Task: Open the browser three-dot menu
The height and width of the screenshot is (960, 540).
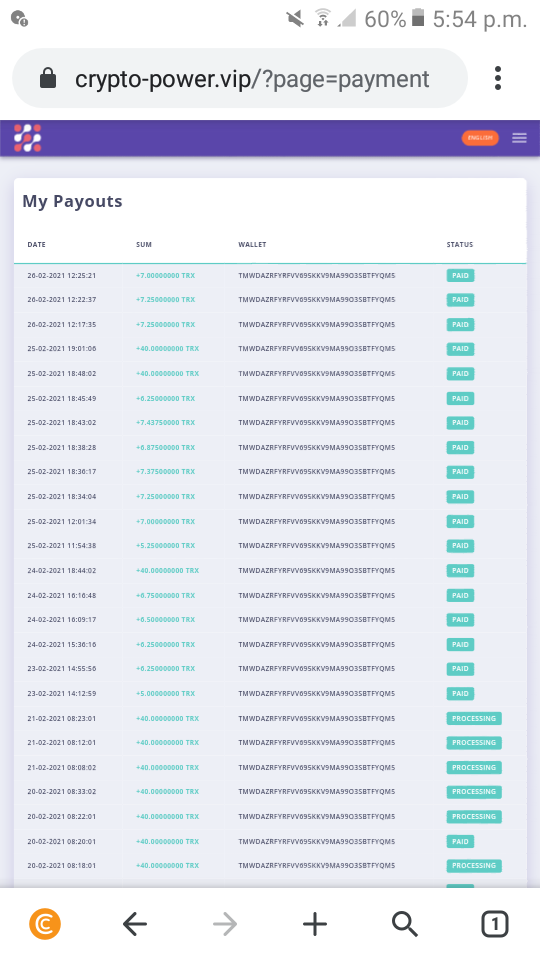Action: [x=498, y=78]
